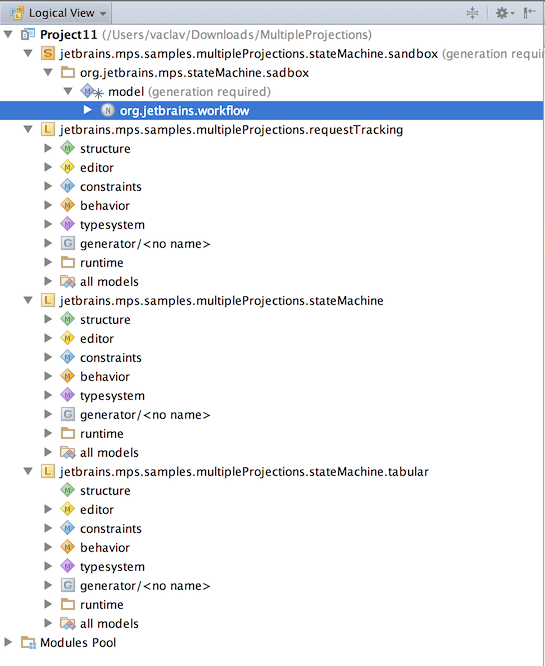
Task: Select runtime folder under stateMachine.tabular
Action: (x=102, y=604)
